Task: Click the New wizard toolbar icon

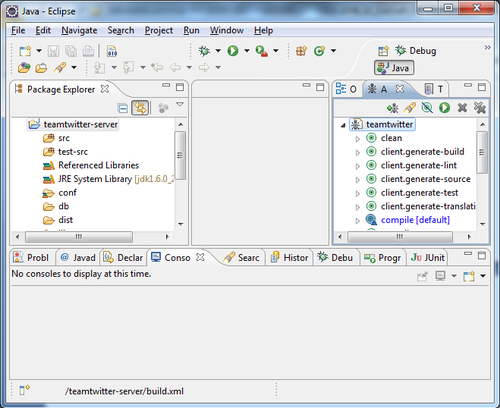Action: (x=25, y=51)
